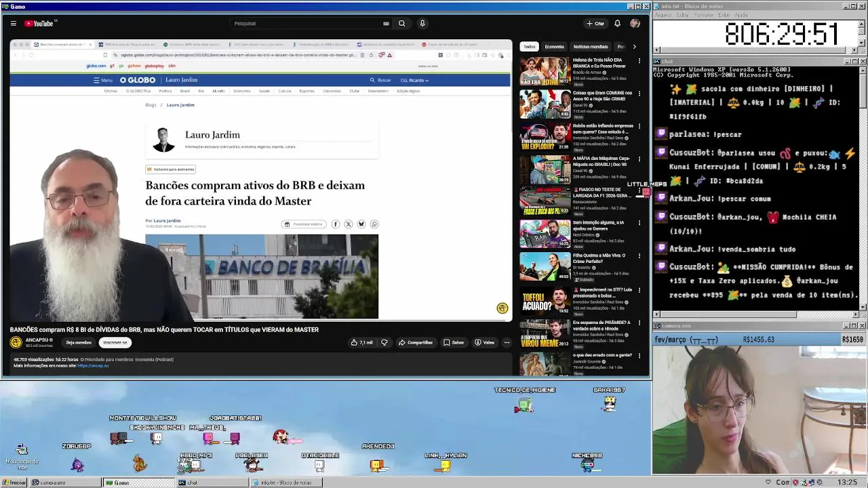Screen dimensions: 868x488
Task: Open options for the Impeachment no STF video
Action: pyautogui.click(x=639, y=290)
